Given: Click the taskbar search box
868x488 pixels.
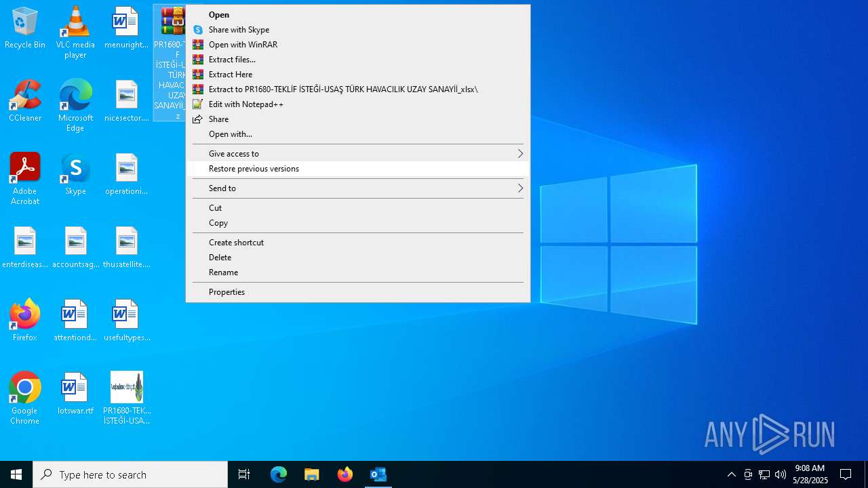Looking at the screenshot, I should click(x=130, y=474).
